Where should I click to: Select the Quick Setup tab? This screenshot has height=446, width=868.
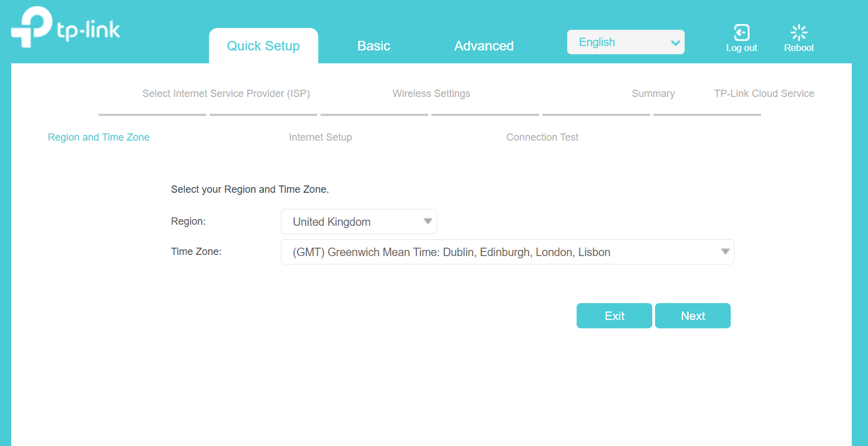pos(263,45)
